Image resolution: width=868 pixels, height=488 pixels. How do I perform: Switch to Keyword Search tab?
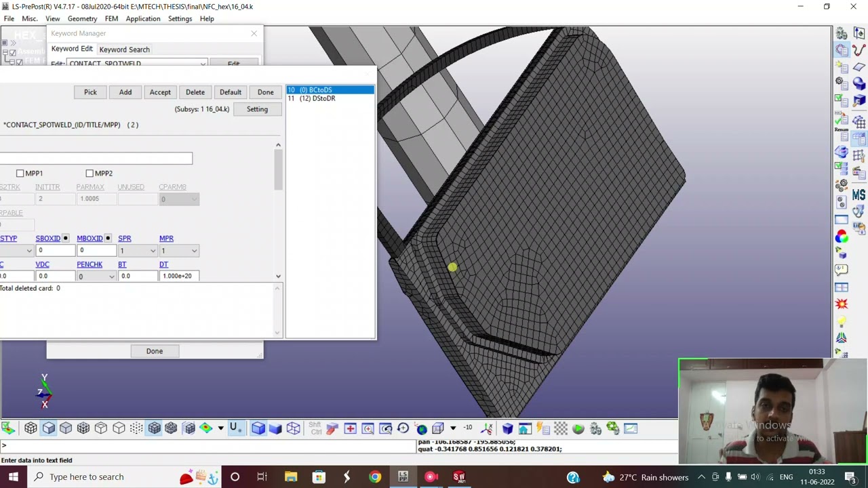(124, 49)
